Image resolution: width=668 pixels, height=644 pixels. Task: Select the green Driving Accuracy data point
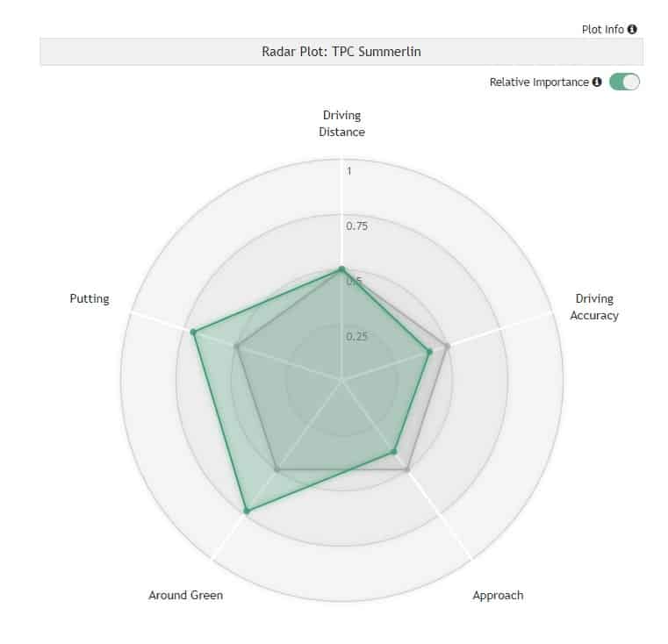point(429,351)
